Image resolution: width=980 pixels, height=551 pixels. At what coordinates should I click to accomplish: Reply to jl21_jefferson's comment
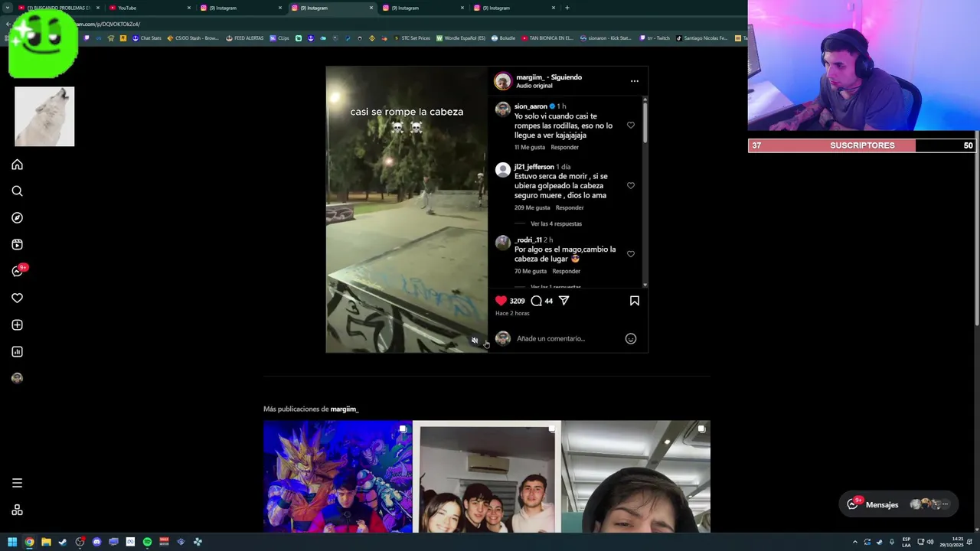pos(570,207)
